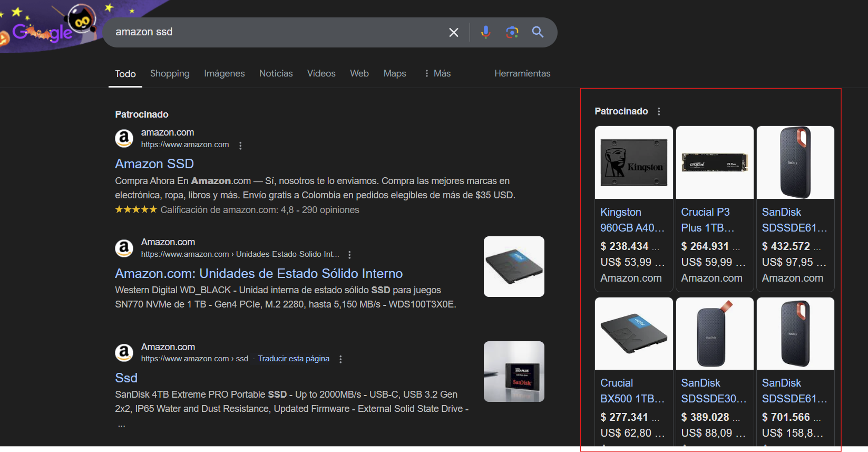Click Traducir esta página link
Image resolution: width=868 pixels, height=452 pixels.
pyautogui.click(x=294, y=359)
